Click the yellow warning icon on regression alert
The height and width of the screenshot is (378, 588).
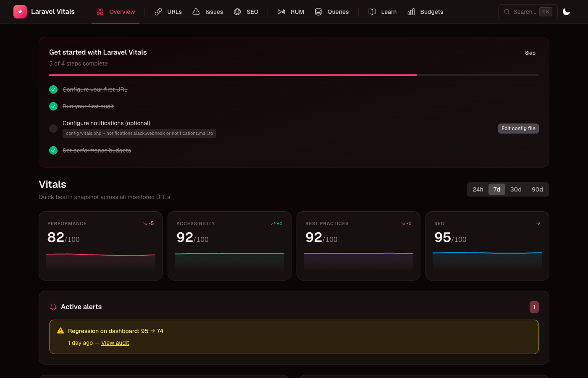60,331
